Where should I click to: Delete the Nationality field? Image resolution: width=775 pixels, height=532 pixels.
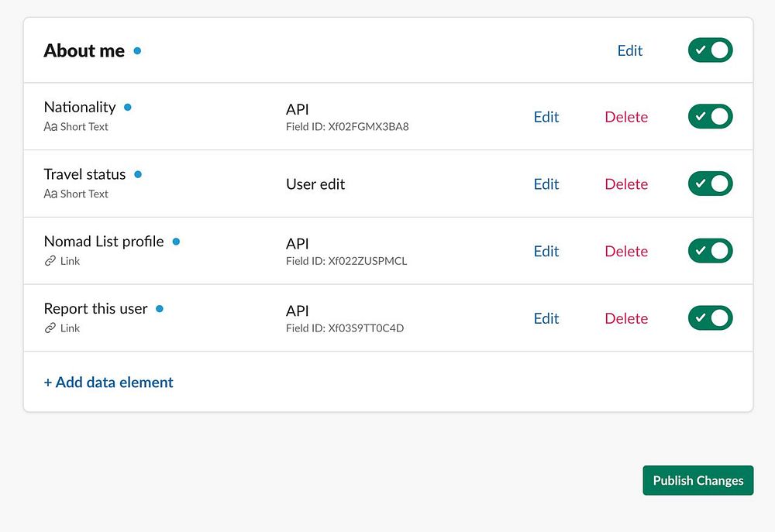tap(626, 117)
